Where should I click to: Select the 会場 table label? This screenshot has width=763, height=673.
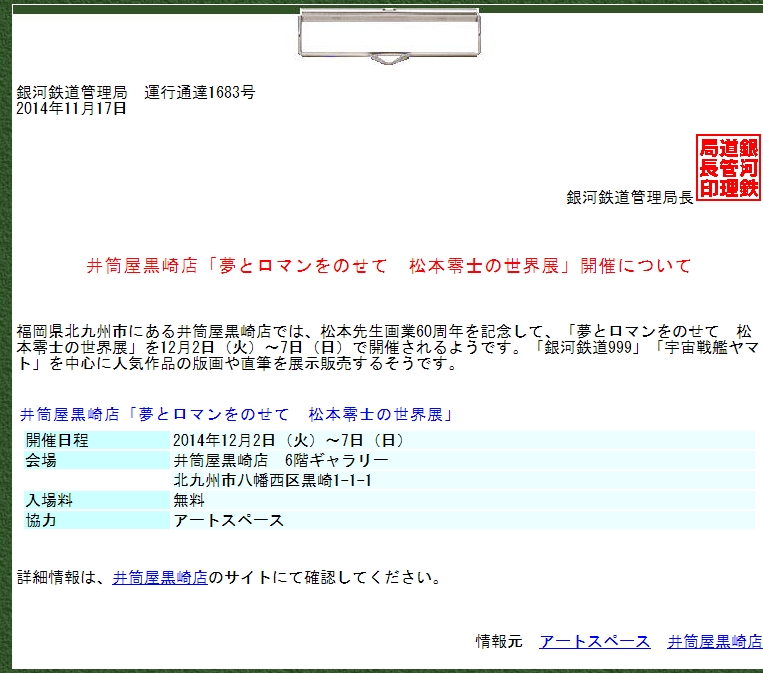tap(97, 460)
